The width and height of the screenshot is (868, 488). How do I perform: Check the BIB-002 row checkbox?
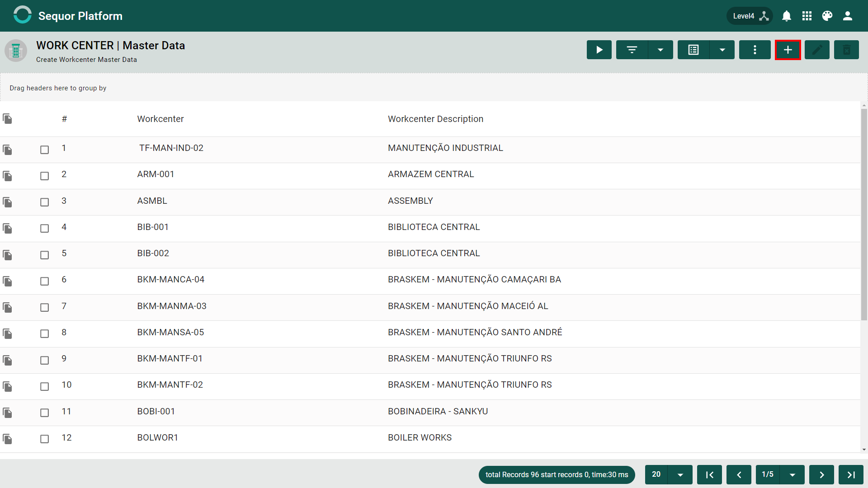44,255
